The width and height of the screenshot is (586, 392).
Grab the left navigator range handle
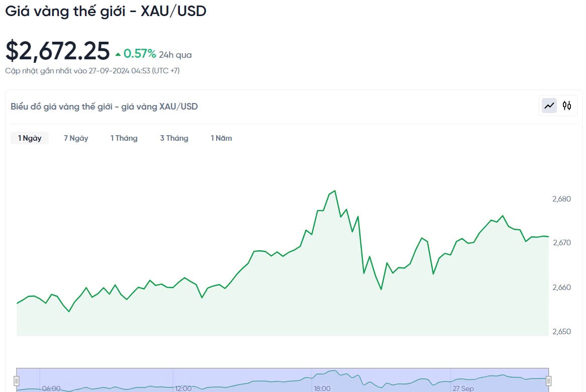(16, 381)
